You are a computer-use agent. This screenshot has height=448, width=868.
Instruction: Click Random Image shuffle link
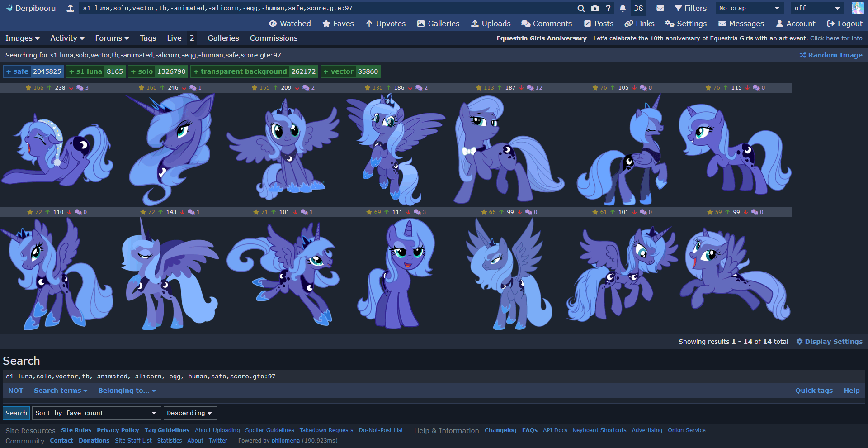[x=831, y=55]
